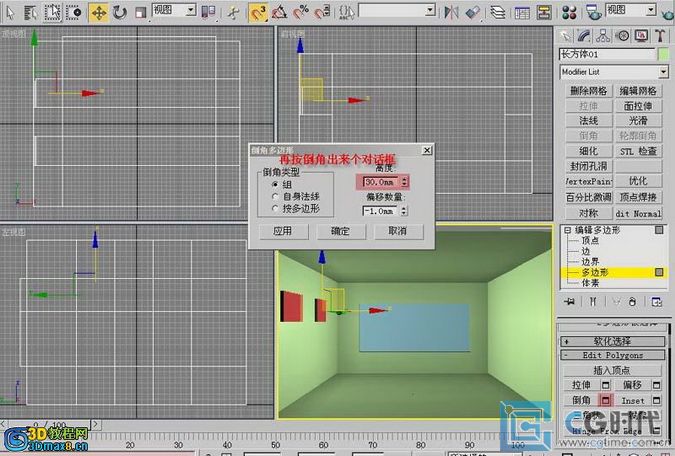Image resolution: width=675 pixels, height=456 pixels.
Task: Open Select by Name list tool
Action: tap(30, 13)
